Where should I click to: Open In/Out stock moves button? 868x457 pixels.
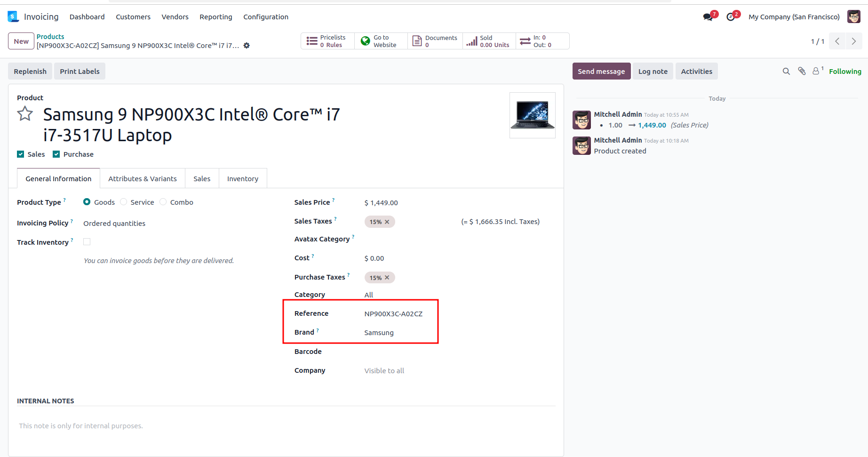click(542, 41)
